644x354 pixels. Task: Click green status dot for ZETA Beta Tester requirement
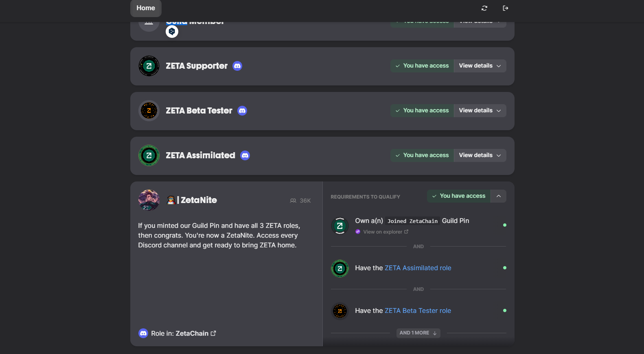505,310
